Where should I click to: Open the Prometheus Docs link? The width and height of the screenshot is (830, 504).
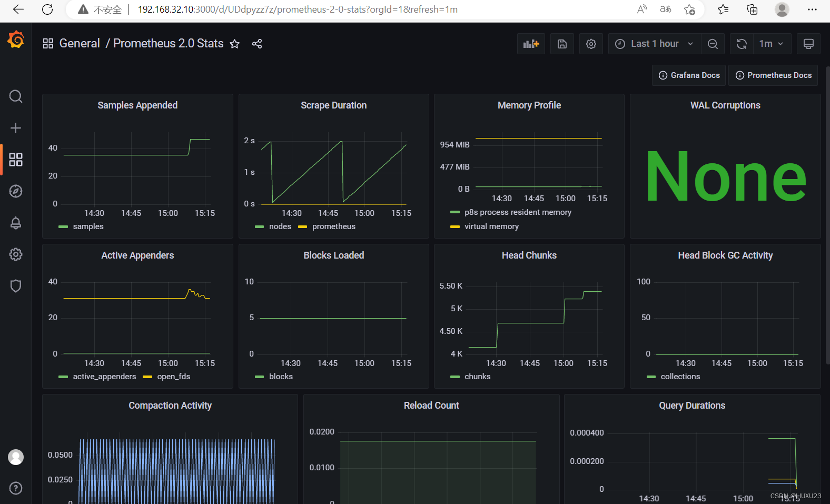(773, 75)
